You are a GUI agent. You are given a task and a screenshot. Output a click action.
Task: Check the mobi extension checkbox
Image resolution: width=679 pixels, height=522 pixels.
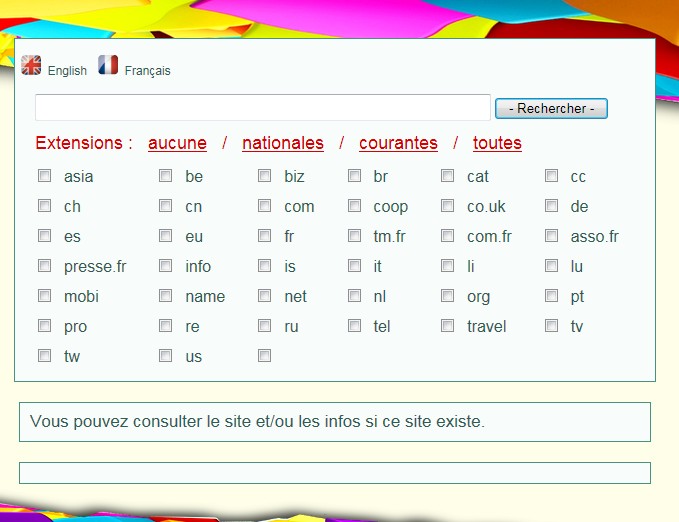(44, 296)
